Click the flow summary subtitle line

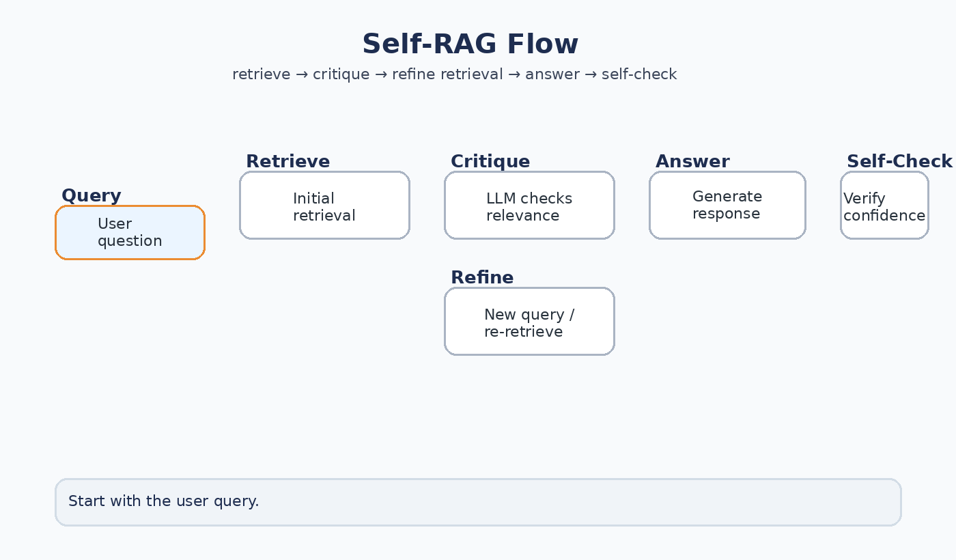[454, 74]
